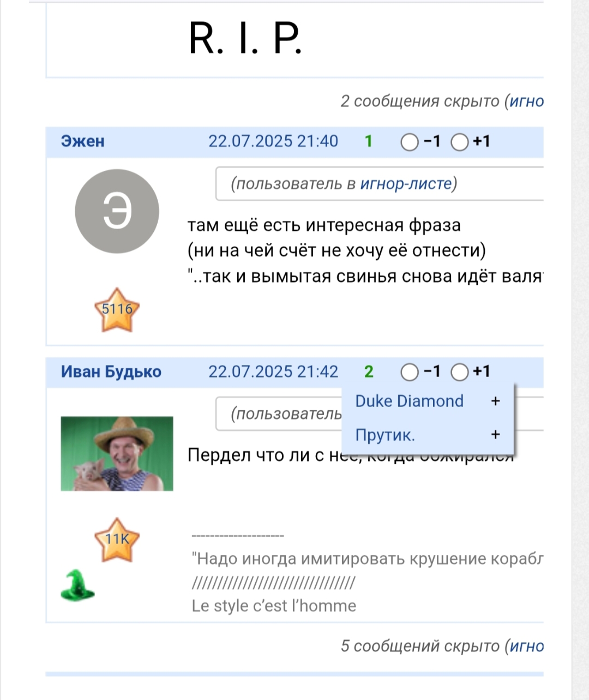589x700 pixels.
Task: Open Прутик. in voters popup
Action: (x=385, y=435)
